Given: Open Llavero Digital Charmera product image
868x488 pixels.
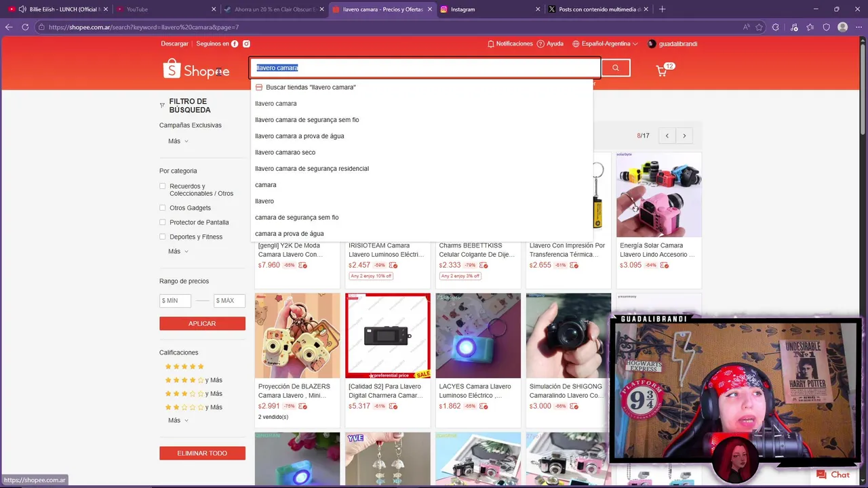Looking at the screenshot, I should 388,335.
